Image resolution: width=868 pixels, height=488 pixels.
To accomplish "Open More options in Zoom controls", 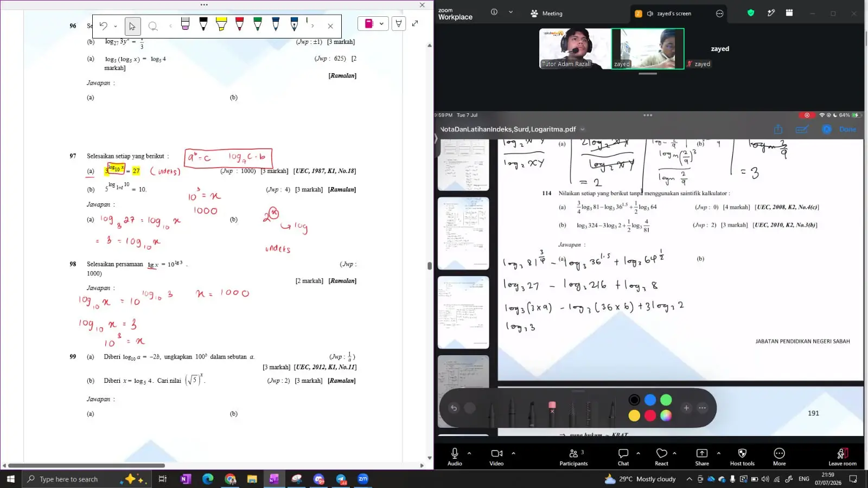I will click(780, 457).
